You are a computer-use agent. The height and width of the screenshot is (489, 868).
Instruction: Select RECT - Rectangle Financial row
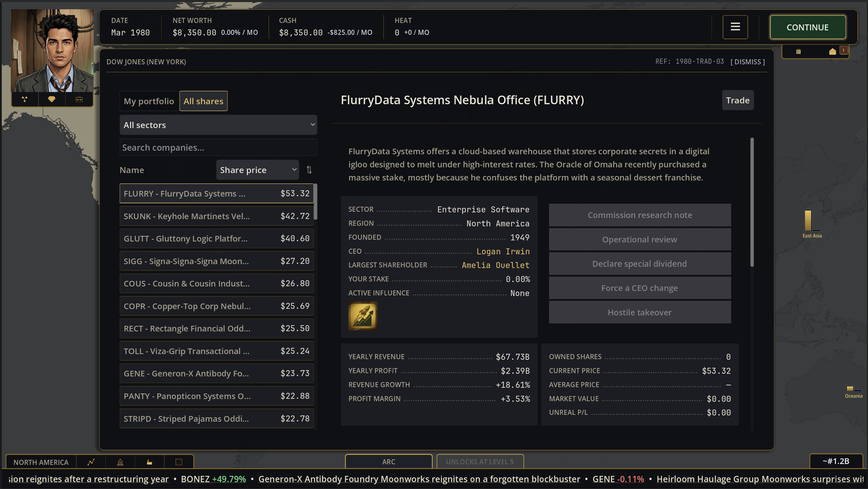217,328
